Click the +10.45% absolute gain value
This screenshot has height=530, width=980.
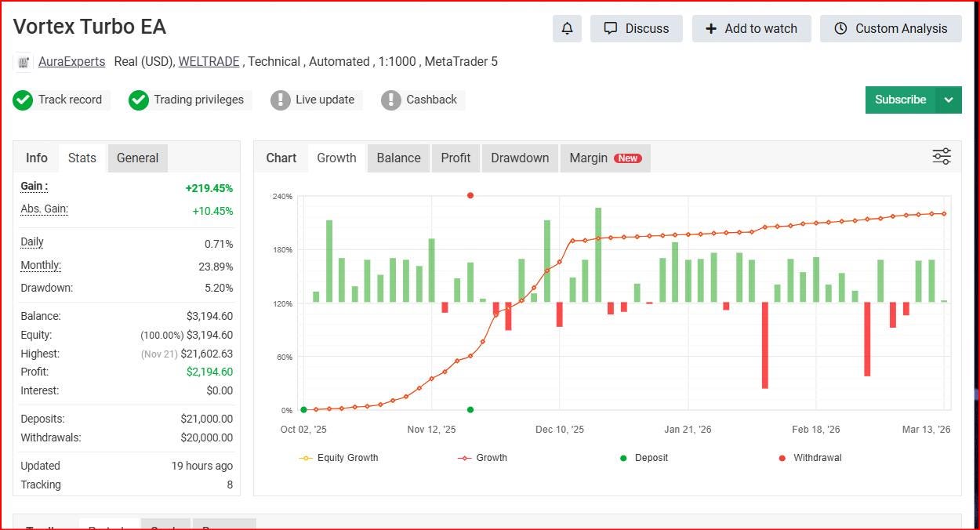212,211
